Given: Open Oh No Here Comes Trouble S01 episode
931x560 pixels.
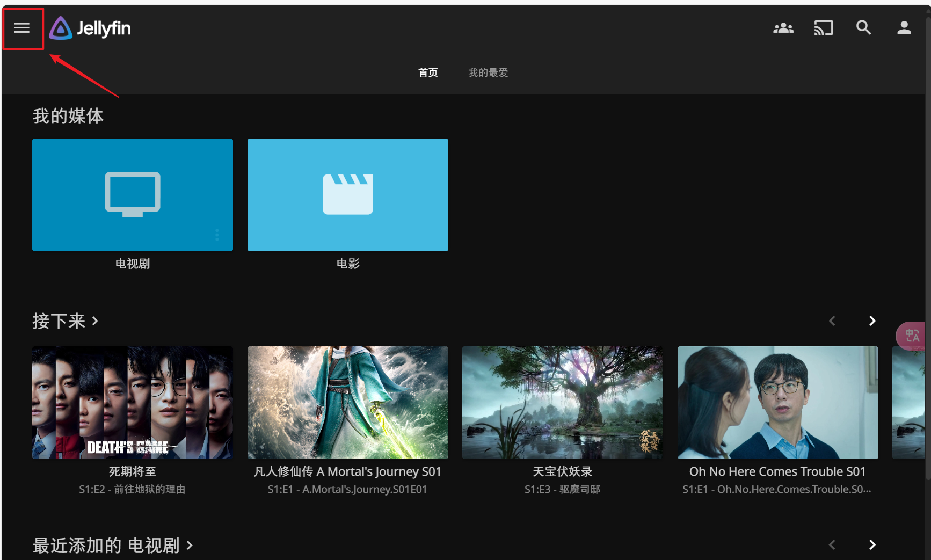Looking at the screenshot, I should pyautogui.click(x=777, y=403).
